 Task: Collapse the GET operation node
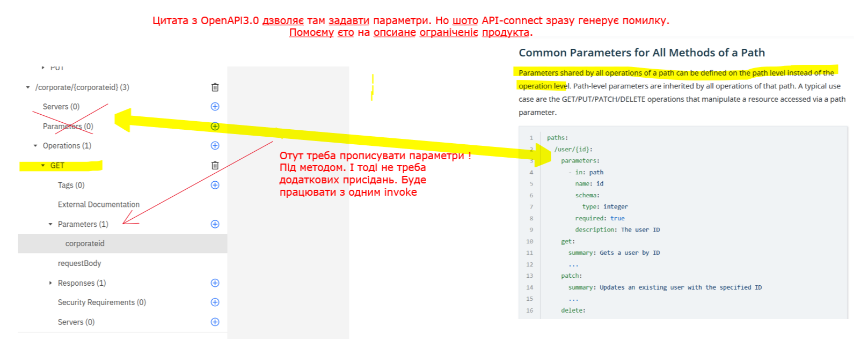43,166
